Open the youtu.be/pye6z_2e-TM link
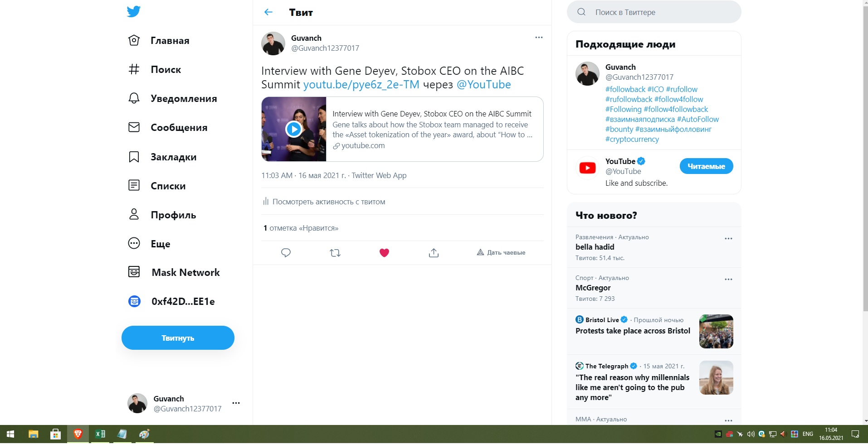Image resolution: width=868 pixels, height=444 pixels. [x=361, y=85]
